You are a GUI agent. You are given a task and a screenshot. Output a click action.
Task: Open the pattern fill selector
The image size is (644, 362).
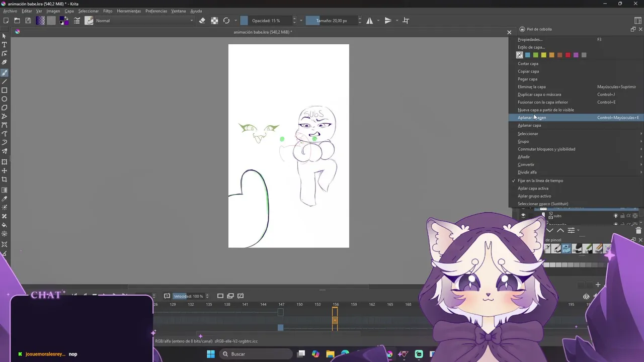[x=51, y=21]
